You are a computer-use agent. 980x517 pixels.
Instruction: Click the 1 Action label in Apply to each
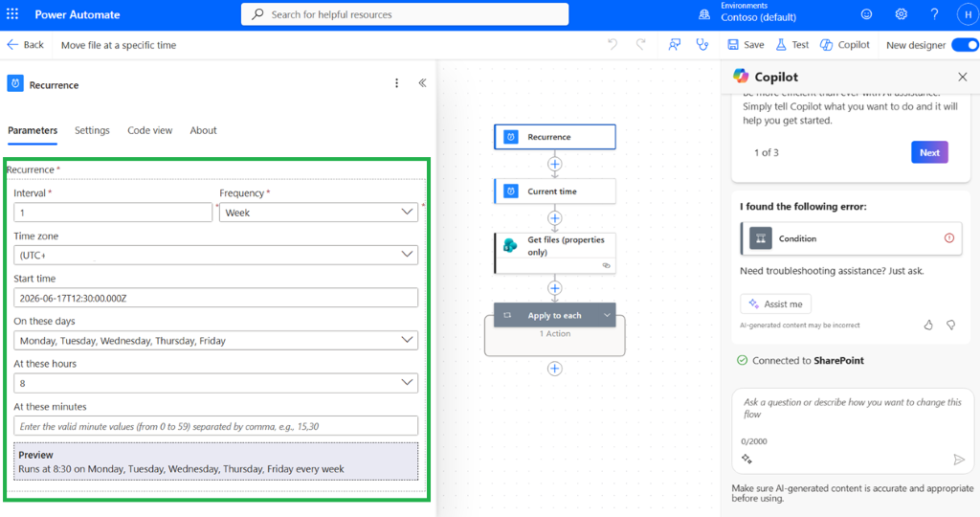click(x=555, y=334)
